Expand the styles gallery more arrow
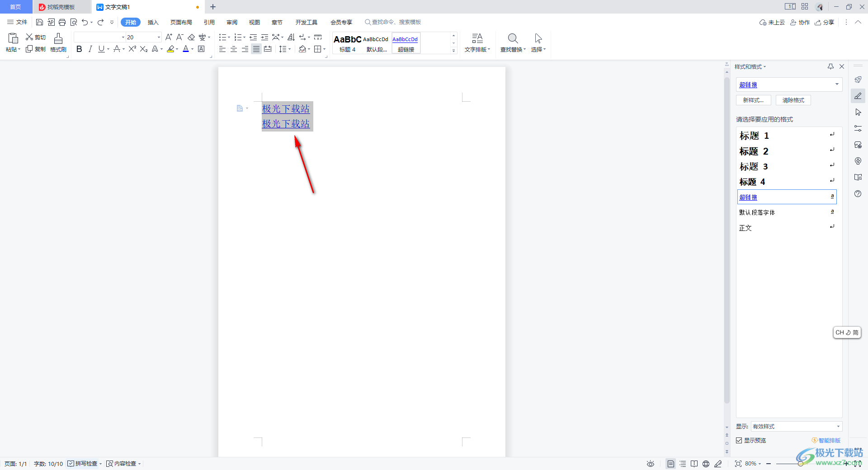Screen dimensions: 868x470 click(x=453, y=51)
